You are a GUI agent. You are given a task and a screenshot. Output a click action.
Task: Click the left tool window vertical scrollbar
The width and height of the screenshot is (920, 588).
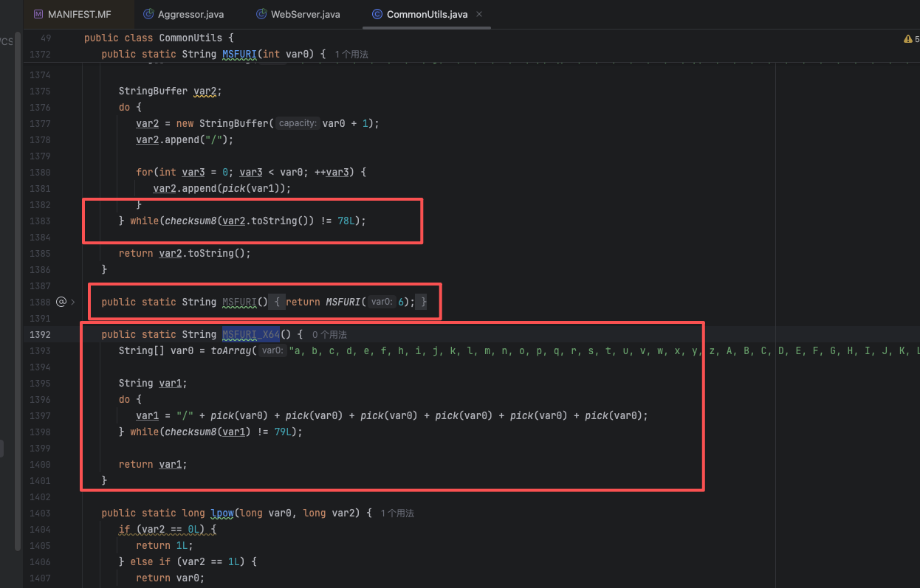pos(18,295)
